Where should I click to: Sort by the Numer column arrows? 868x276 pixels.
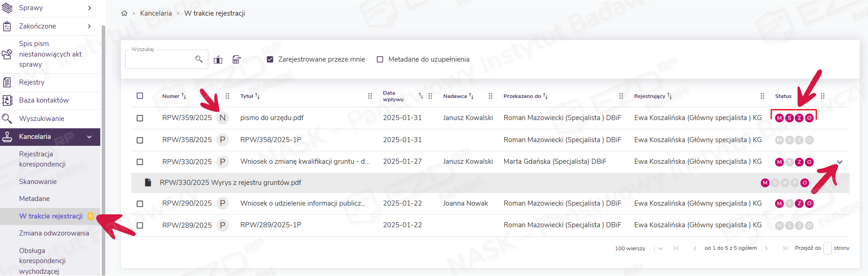click(184, 96)
